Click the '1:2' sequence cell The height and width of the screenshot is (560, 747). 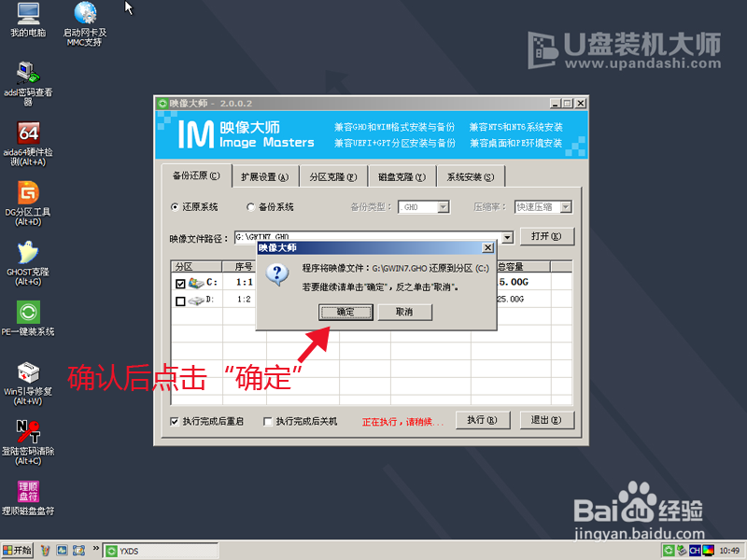[244, 300]
